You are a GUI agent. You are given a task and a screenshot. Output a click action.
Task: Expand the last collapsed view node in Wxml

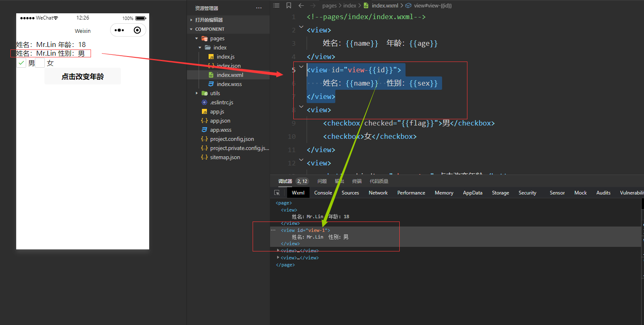(x=278, y=257)
